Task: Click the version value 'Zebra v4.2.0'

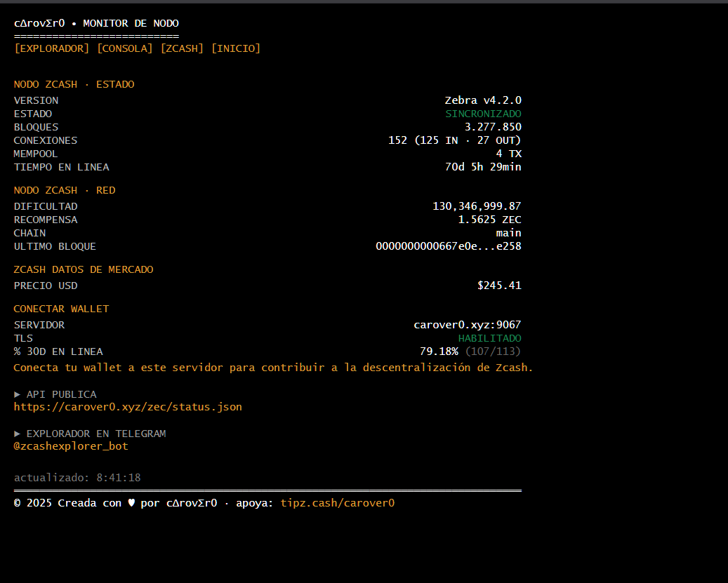Action: [483, 100]
